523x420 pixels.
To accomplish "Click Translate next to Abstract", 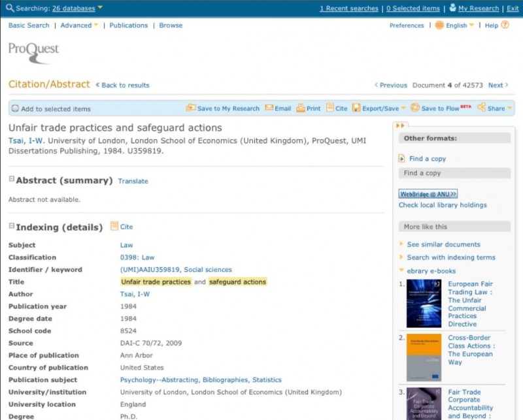I will coord(133,181).
